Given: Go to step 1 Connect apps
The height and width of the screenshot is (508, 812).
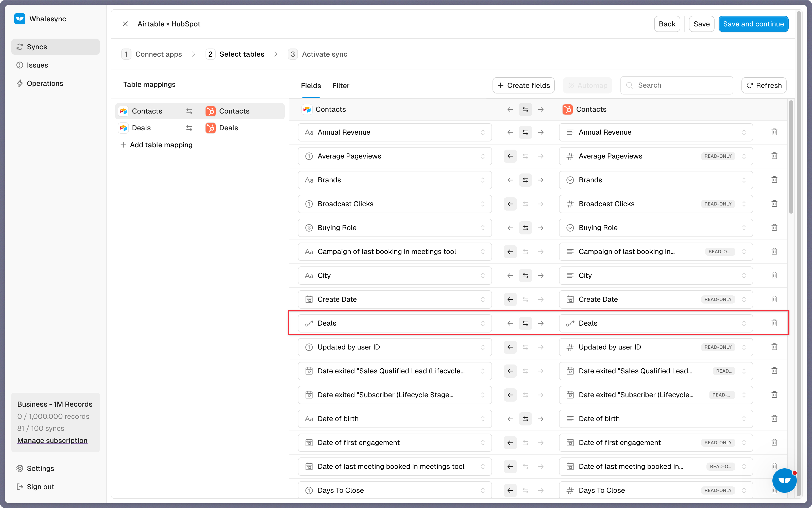Looking at the screenshot, I should [152, 54].
